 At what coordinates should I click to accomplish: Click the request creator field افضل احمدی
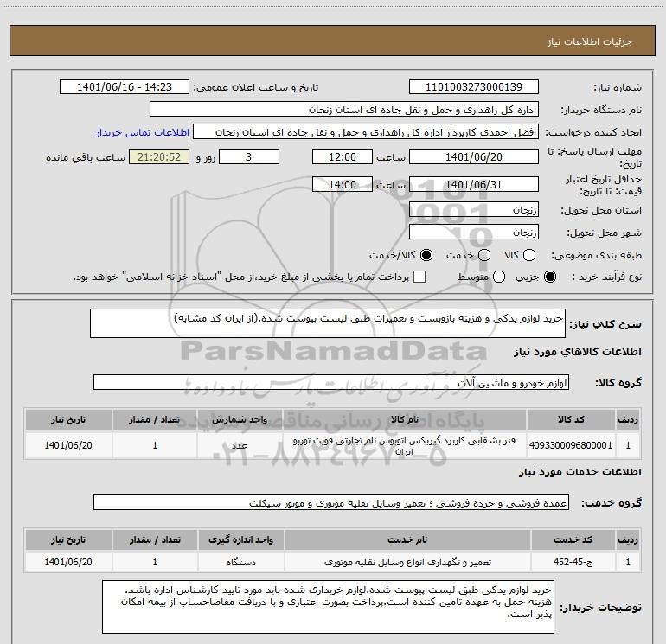click(366, 132)
